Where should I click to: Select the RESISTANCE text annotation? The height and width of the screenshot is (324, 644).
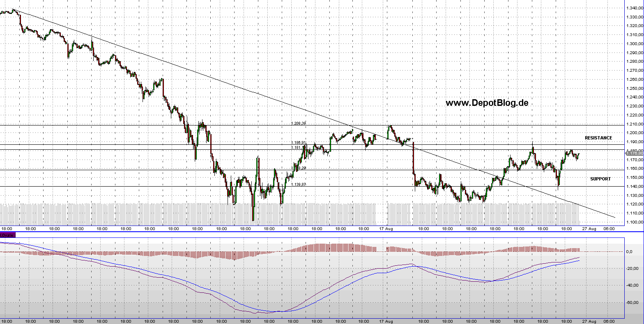click(x=598, y=138)
